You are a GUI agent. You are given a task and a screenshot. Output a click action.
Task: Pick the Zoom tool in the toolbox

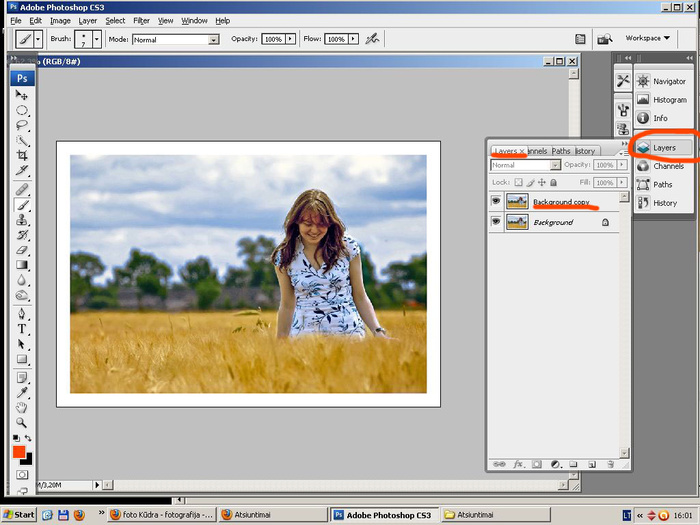click(22, 423)
